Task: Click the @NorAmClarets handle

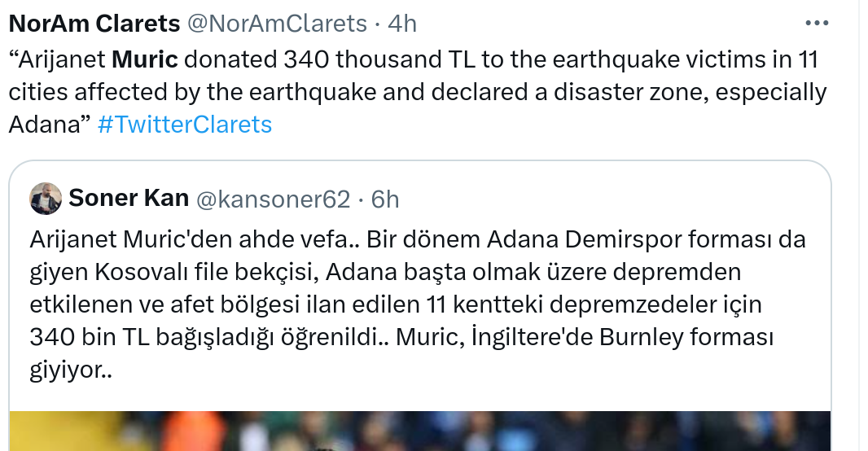Action: pos(278,24)
